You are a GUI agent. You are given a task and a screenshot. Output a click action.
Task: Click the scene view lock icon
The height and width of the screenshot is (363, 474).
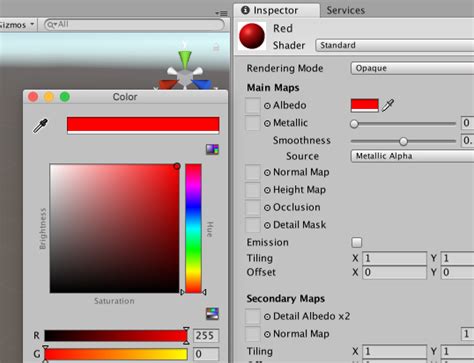216,48
